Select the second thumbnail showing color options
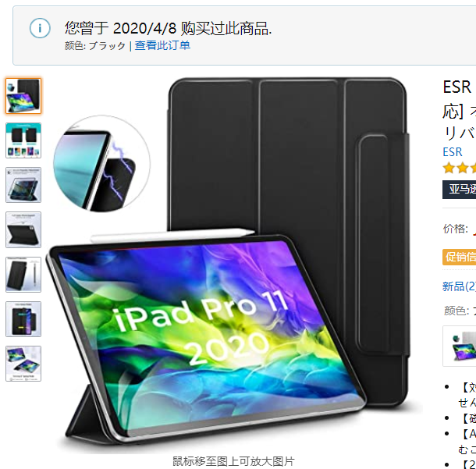This screenshot has width=476, height=469. point(23,140)
